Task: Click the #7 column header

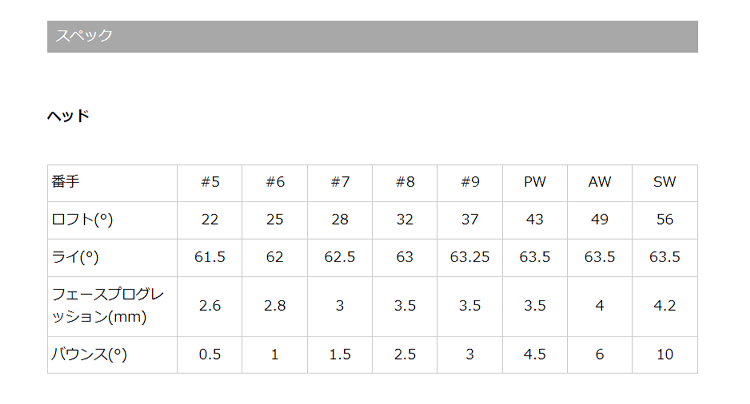Action: (340, 182)
